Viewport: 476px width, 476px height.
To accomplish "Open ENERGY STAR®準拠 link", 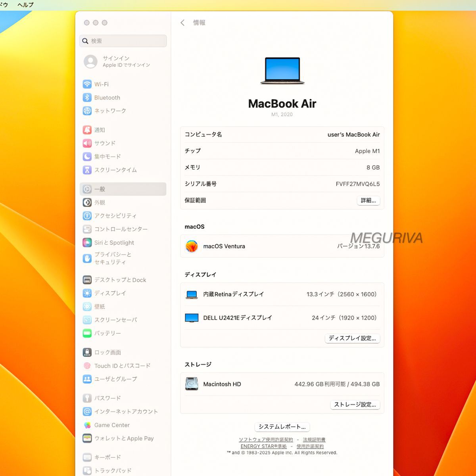I will (263, 446).
